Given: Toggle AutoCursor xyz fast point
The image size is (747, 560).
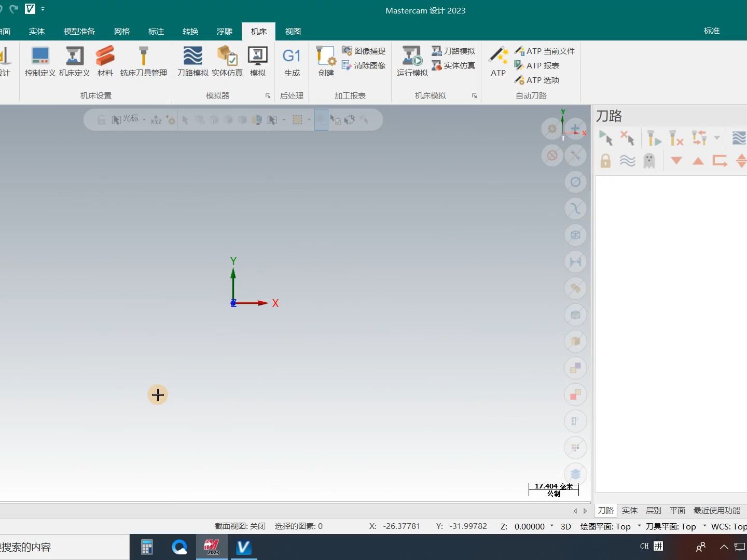Looking at the screenshot, I should pyautogui.click(x=156, y=120).
